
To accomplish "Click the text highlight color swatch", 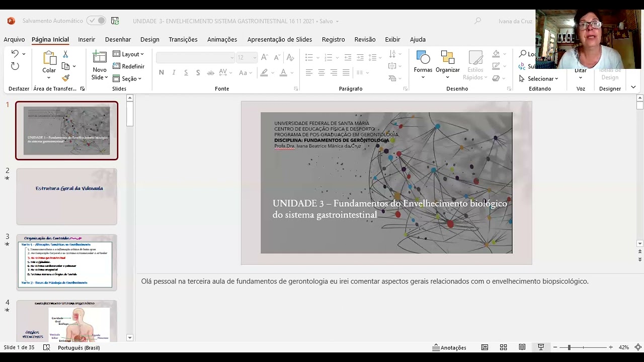I will 264,72.
